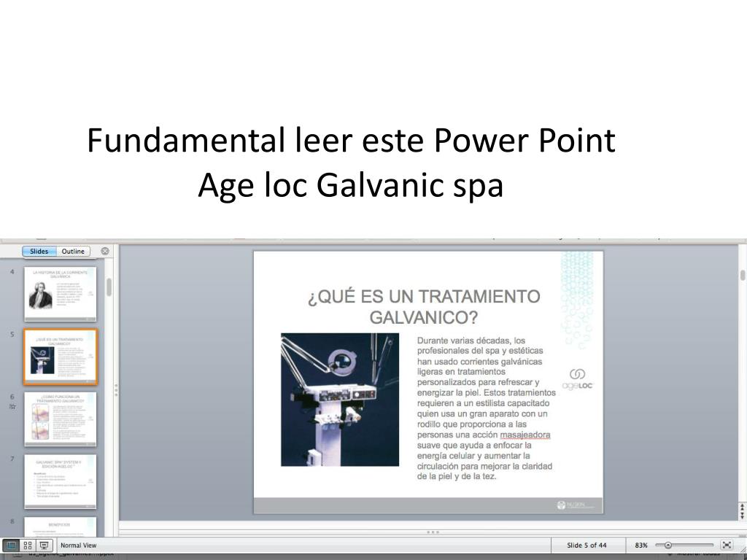Click the underlined word masajeadora
The width and height of the screenshot is (747, 560).
pos(525,435)
